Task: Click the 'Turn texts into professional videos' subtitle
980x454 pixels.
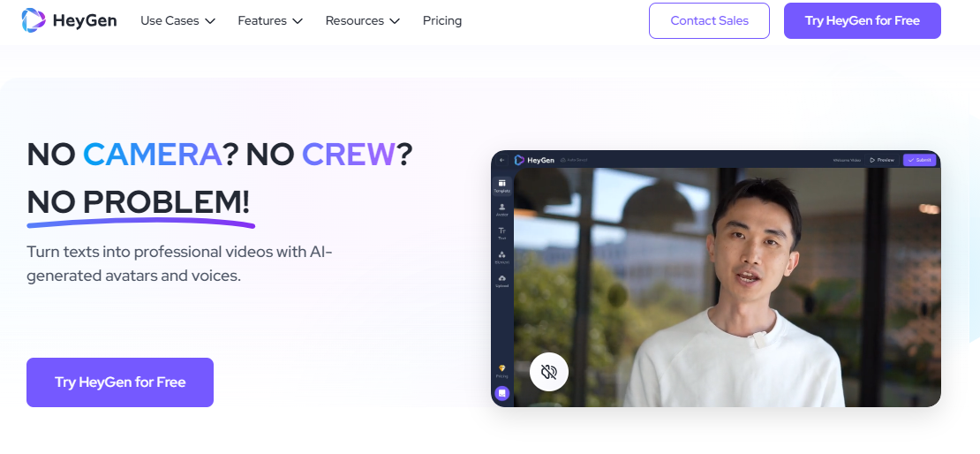Action: tap(179, 263)
